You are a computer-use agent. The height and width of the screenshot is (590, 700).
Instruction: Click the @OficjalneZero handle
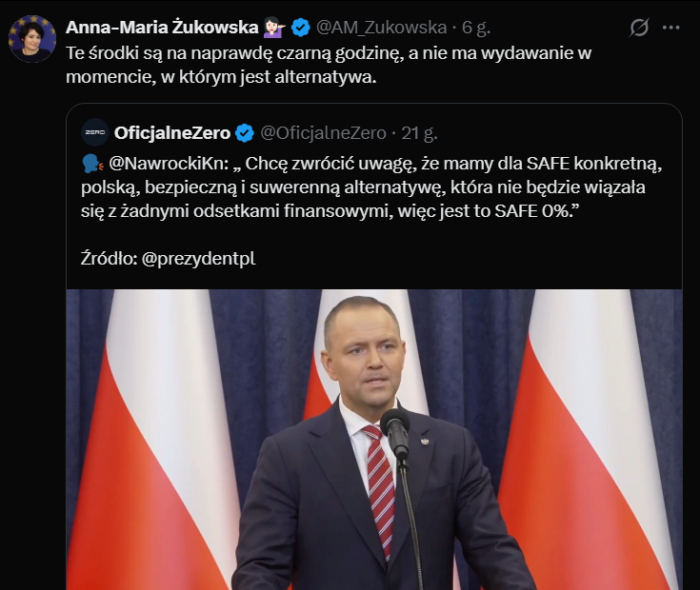tap(323, 132)
